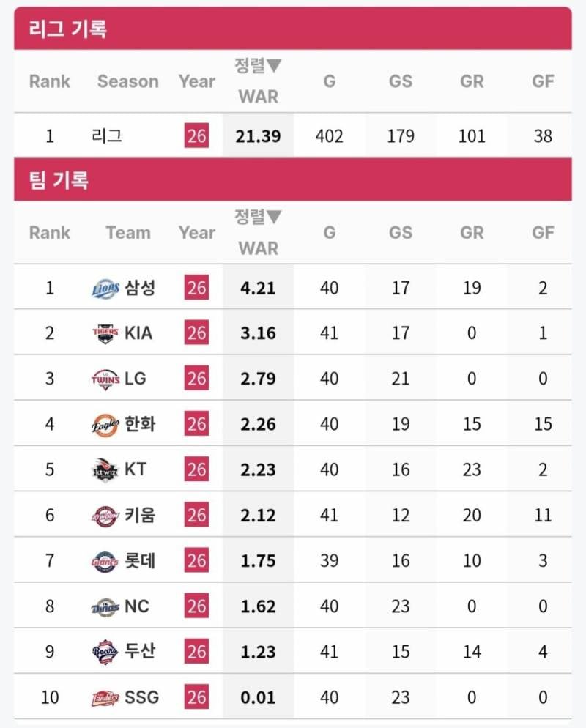586x728 pixels.
Task: Click the Lotte Giants team logo
Action: 105,561
